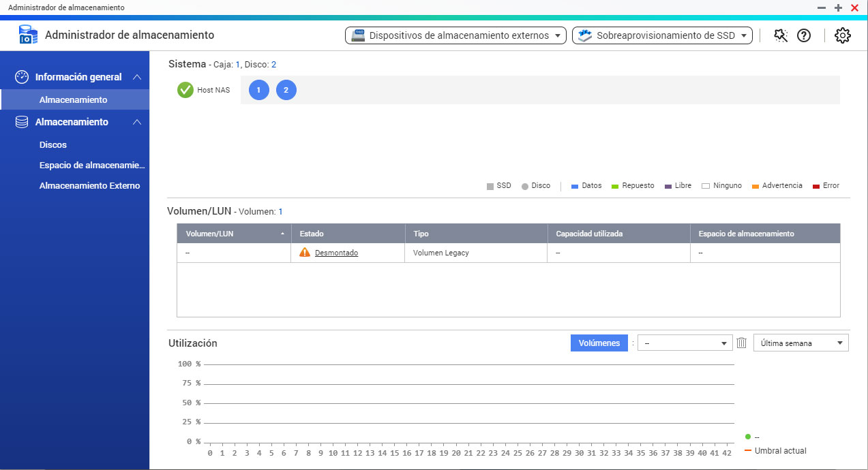
Task: Select disk 2 bay icon
Action: pyautogui.click(x=286, y=90)
